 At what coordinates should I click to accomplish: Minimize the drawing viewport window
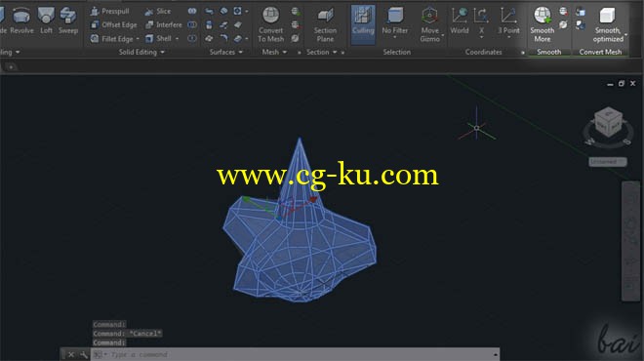610,84
